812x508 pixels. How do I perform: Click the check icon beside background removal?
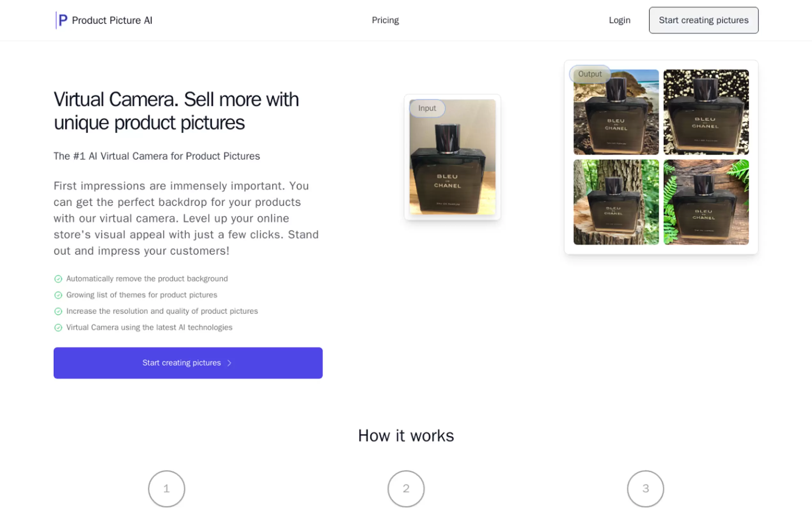point(58,279)
